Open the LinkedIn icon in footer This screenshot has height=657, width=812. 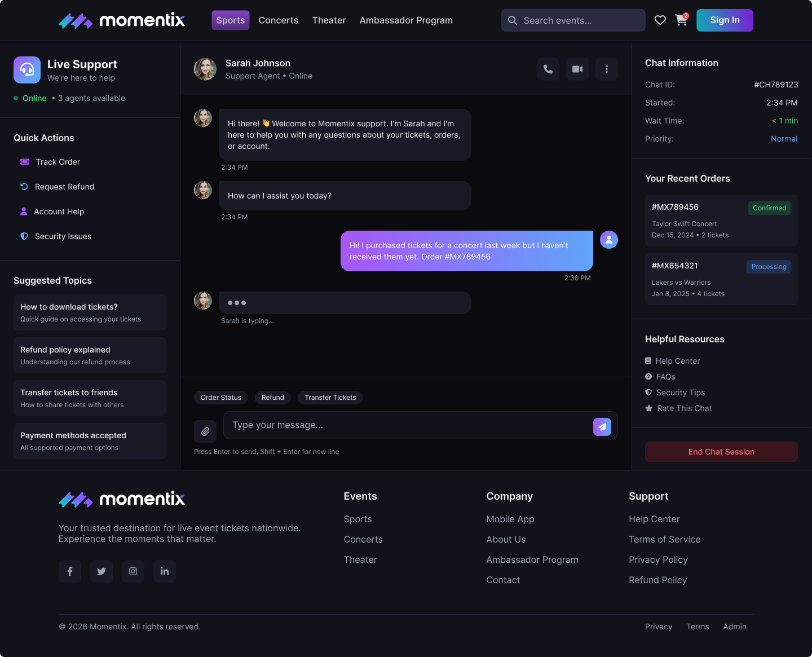point(165,571)
